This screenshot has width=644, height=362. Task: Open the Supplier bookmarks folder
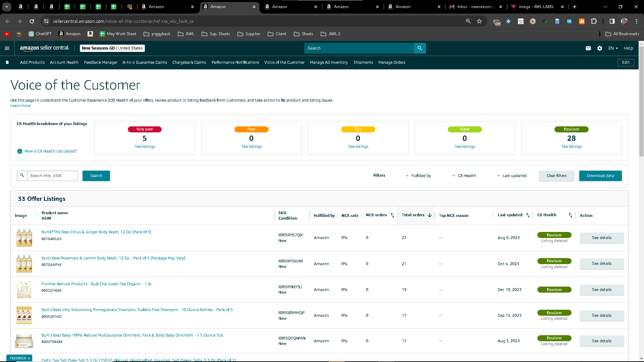[249, 34]
